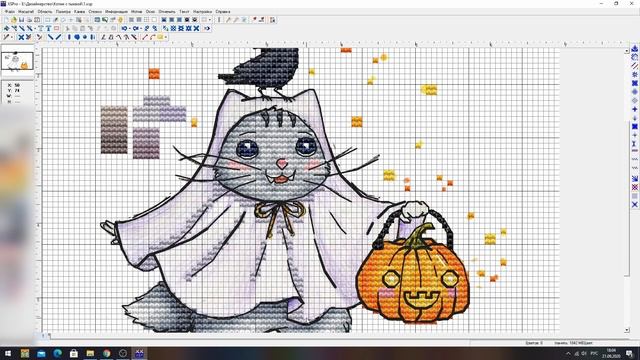
Task: Open the Справка menu
Action: tap(223, 12)
